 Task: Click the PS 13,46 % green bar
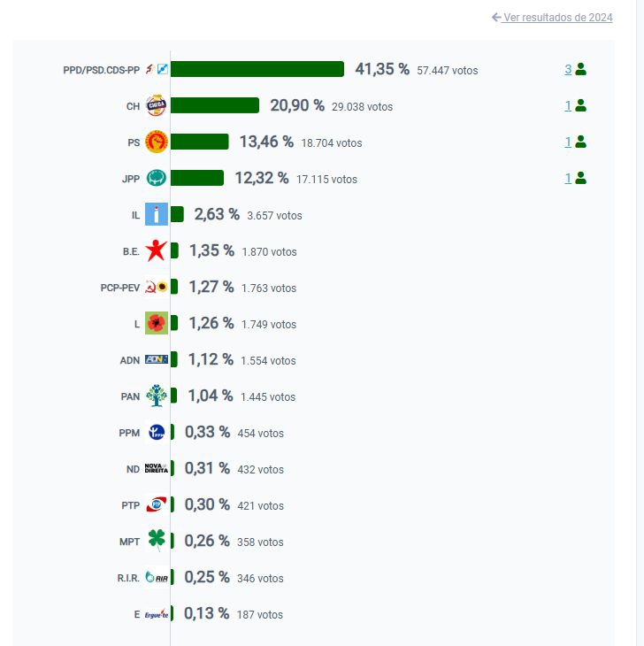point(200,142)
